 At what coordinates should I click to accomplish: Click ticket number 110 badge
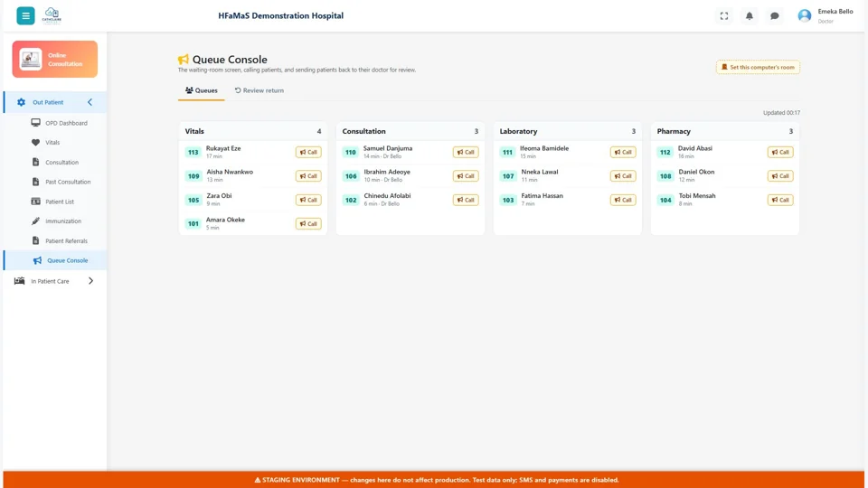click(x=351, y=152)
